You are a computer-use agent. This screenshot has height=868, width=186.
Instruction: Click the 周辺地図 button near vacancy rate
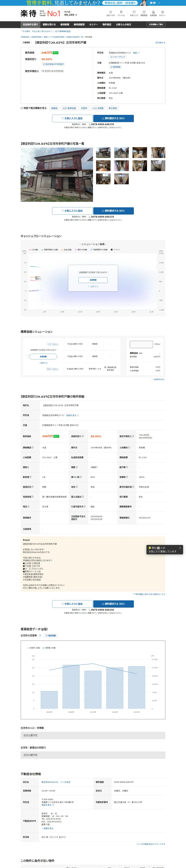coord(51,636)
